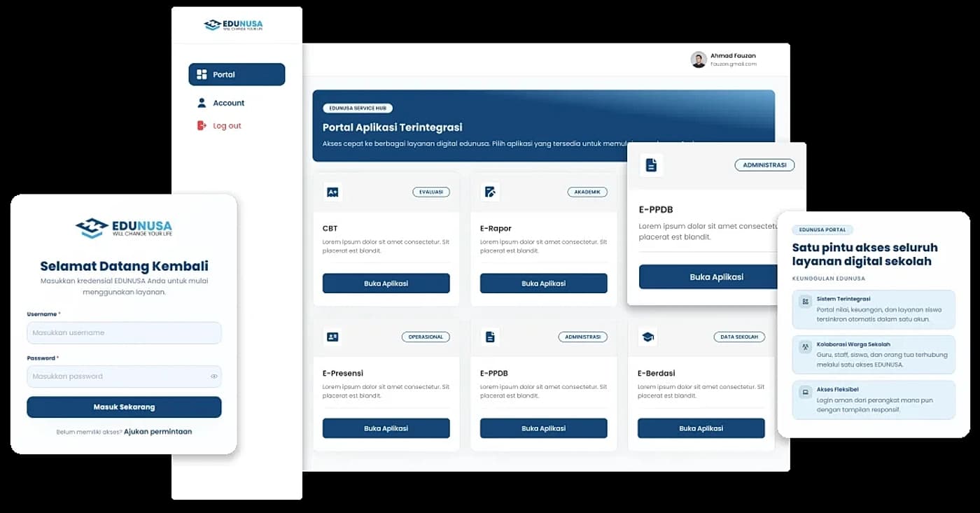Click Buka Aplikasi under E-Berdasi
The height and width of the screenshot is (513, 980).
coord(701,428)
